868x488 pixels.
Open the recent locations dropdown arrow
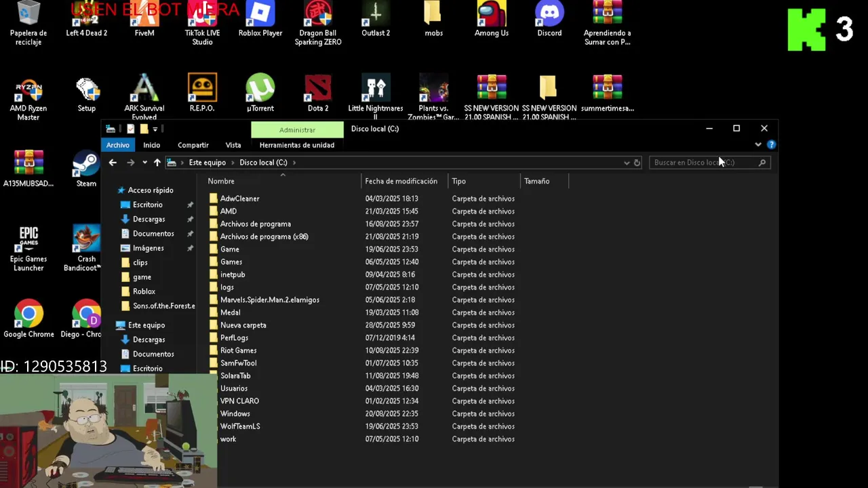(144, 163)
